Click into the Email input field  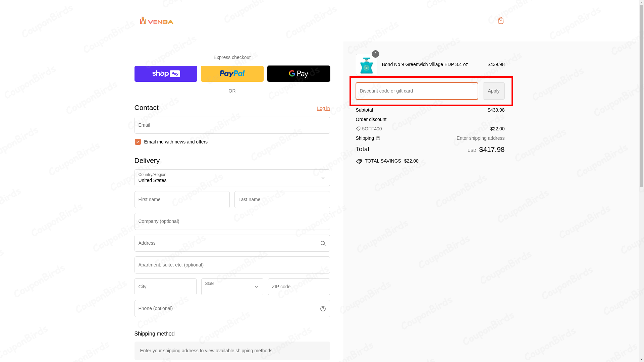(x=232, y=125)
